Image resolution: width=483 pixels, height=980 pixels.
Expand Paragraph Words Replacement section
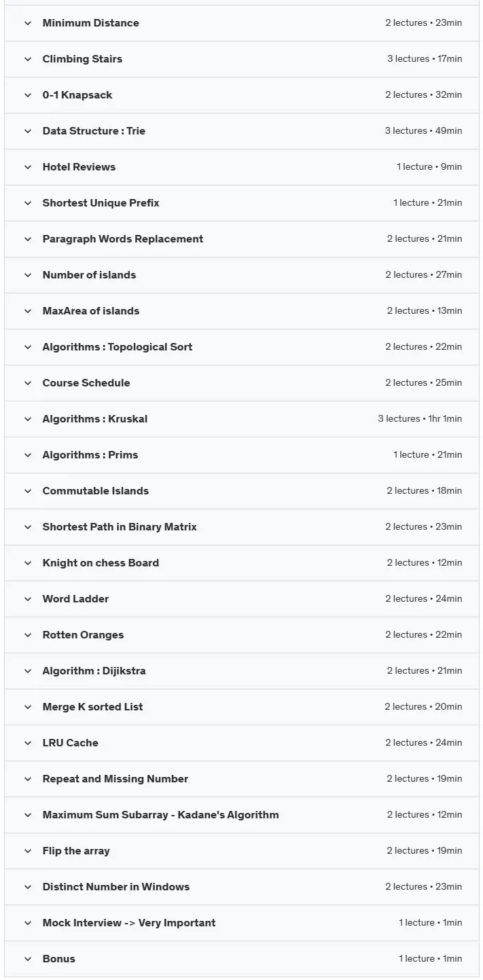241,239
